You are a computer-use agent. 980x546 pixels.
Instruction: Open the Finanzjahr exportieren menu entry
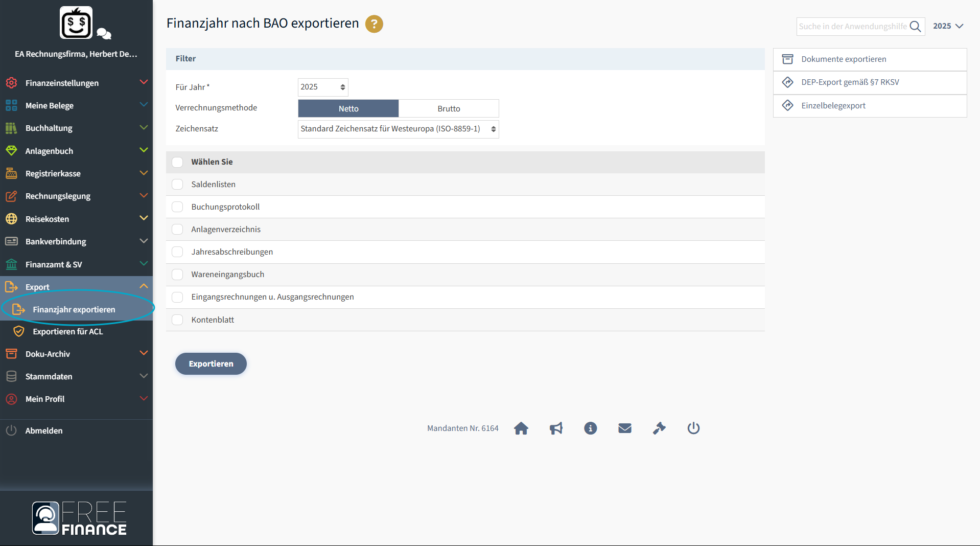[74, 309]
